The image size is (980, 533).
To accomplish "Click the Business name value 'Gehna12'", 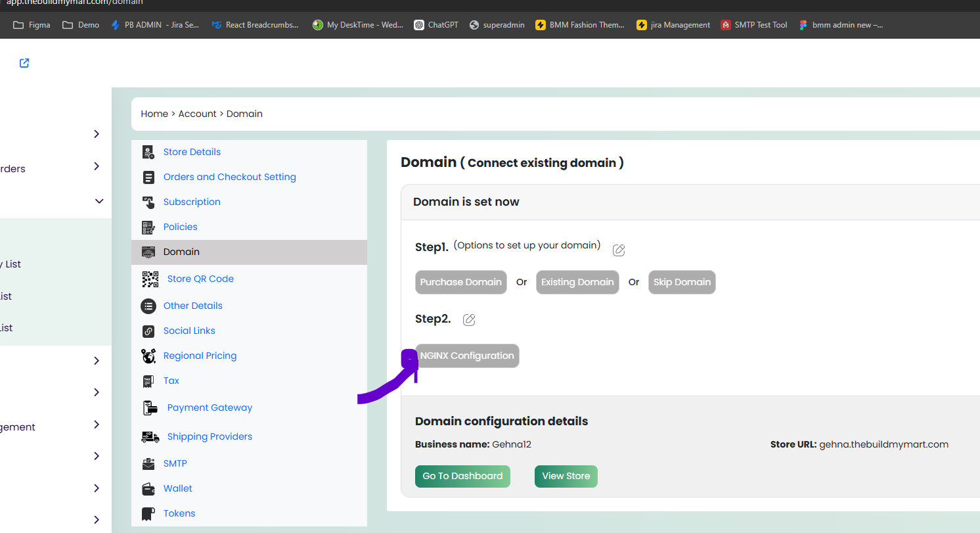I will pos(512,444).
